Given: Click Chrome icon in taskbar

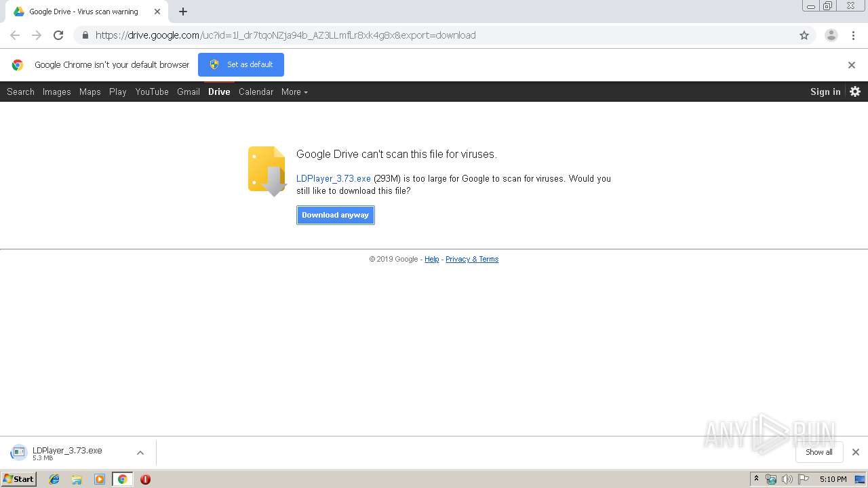Looking at the screenshot, I should tap(122, 479).
